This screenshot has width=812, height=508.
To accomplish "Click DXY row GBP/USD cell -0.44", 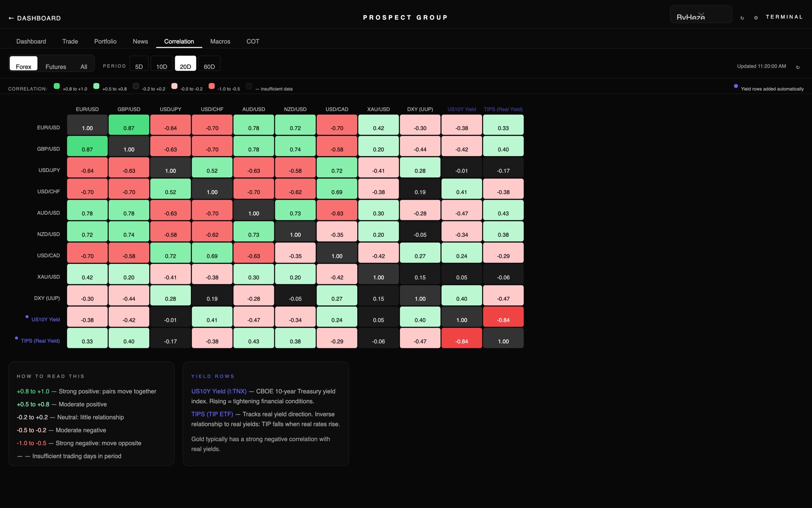I will 129,295.
